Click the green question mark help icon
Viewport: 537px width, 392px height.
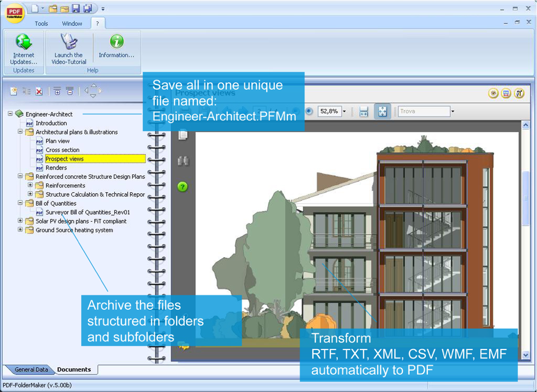[x=183, y=187]
